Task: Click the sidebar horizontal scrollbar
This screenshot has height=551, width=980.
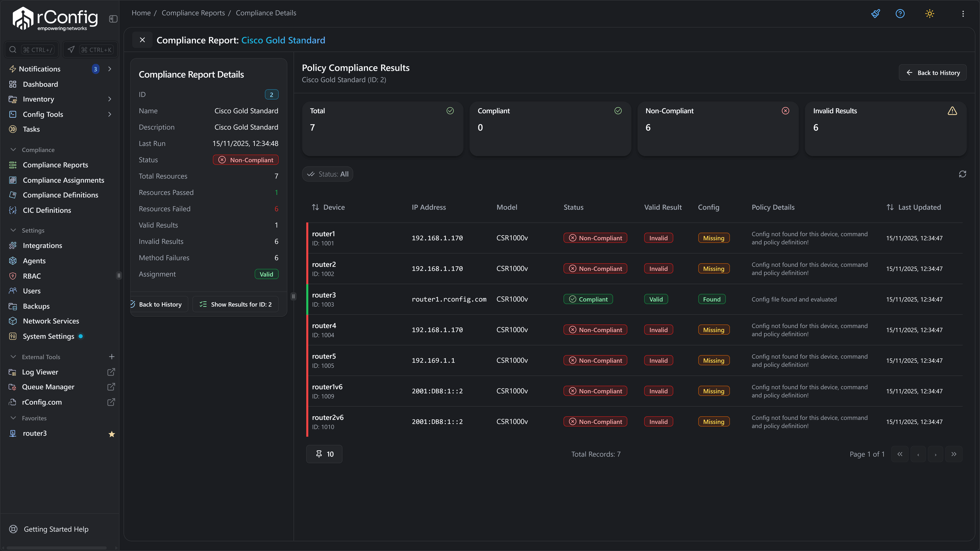Action: click(x=57, y=548)
